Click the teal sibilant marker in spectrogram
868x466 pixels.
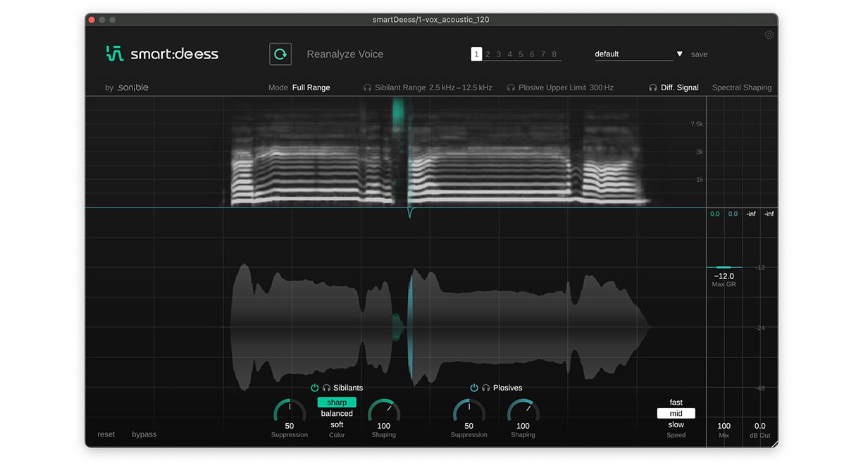(x=399, y=113)
